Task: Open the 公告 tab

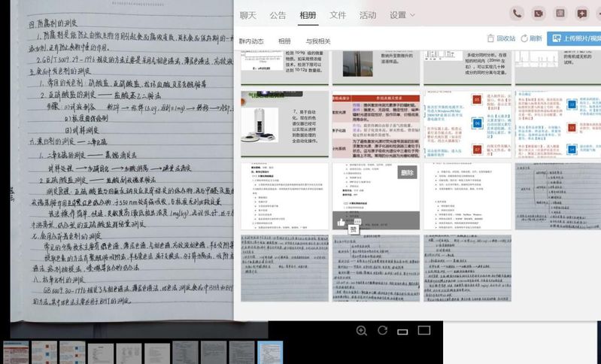Action: [x=278, y=15]
